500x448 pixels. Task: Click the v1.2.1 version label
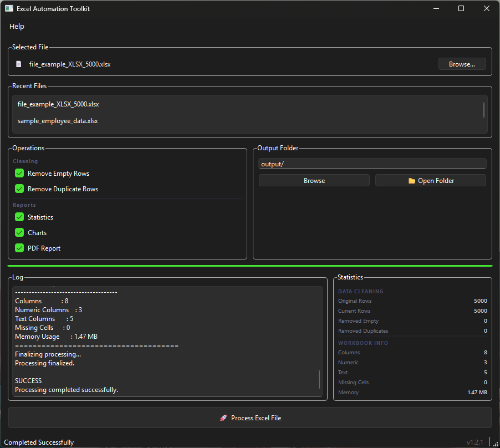(475, 442)
